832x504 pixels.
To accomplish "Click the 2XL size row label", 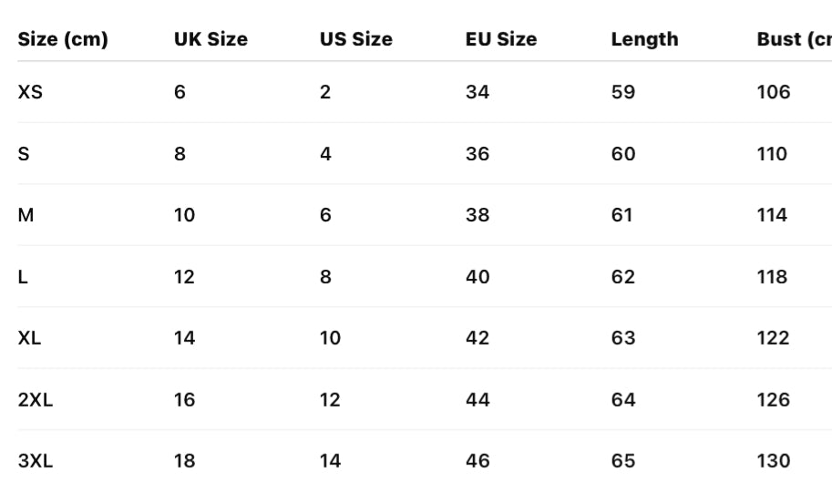I will pos(35,400).
